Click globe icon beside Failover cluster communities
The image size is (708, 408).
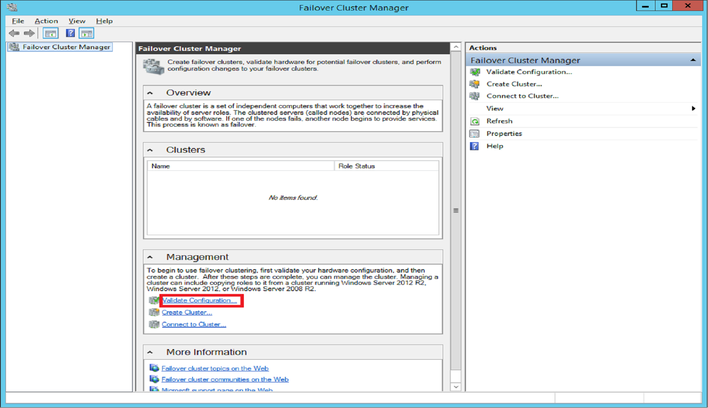point(154,380)
